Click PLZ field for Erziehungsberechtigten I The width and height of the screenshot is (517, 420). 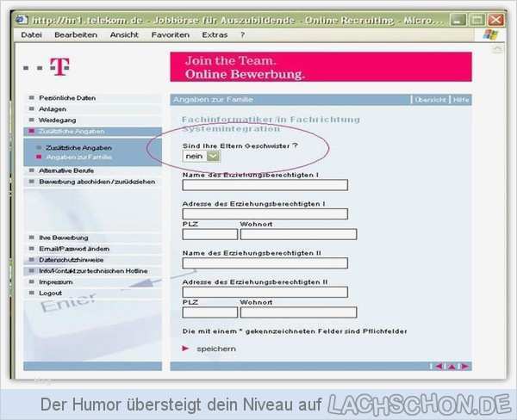[210, 234]
